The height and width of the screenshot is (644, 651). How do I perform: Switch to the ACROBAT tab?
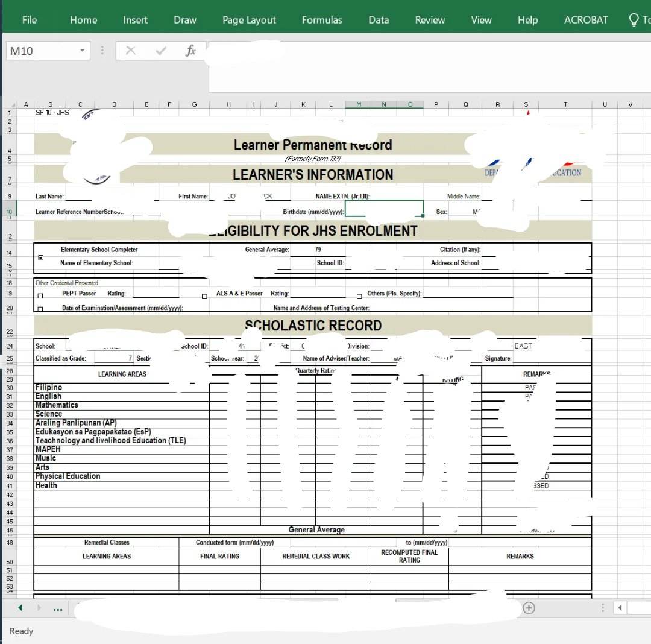coord(585,20)
